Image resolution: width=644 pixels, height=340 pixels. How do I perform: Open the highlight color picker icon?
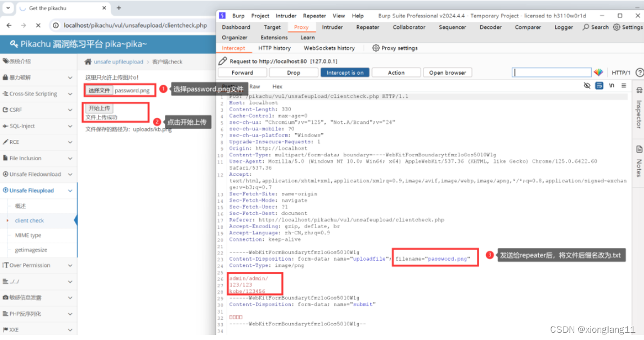pyautogui.click(x=598, y=72)
